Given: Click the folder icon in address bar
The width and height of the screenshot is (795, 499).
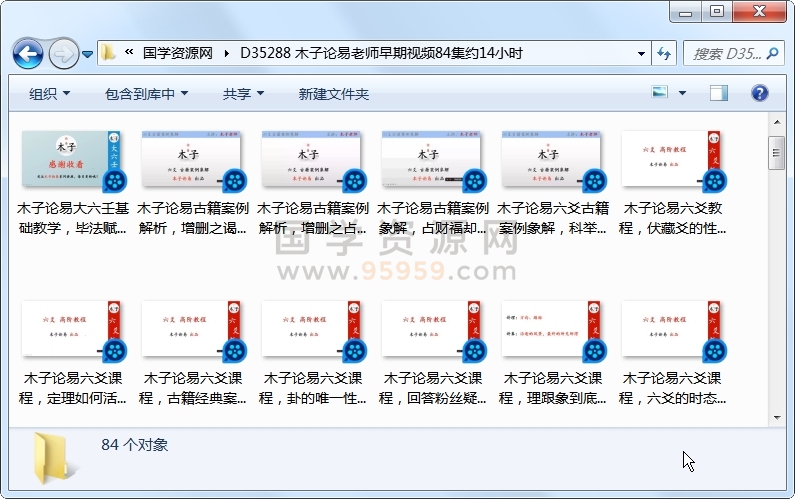Looking at the screenshot, I should (108, 53).
